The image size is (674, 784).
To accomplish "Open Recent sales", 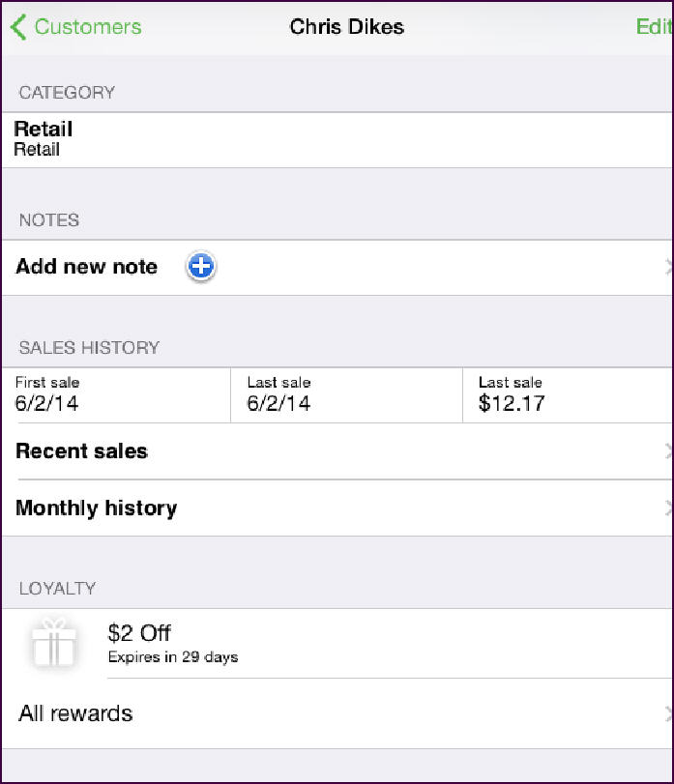I will pyautogui.click(x=337, y=451).
